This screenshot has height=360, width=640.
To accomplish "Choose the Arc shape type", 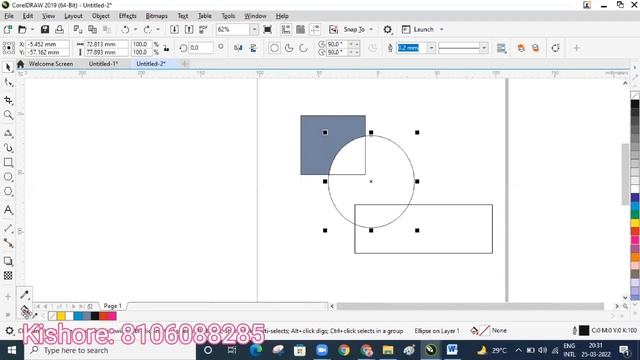I will 303,48.
